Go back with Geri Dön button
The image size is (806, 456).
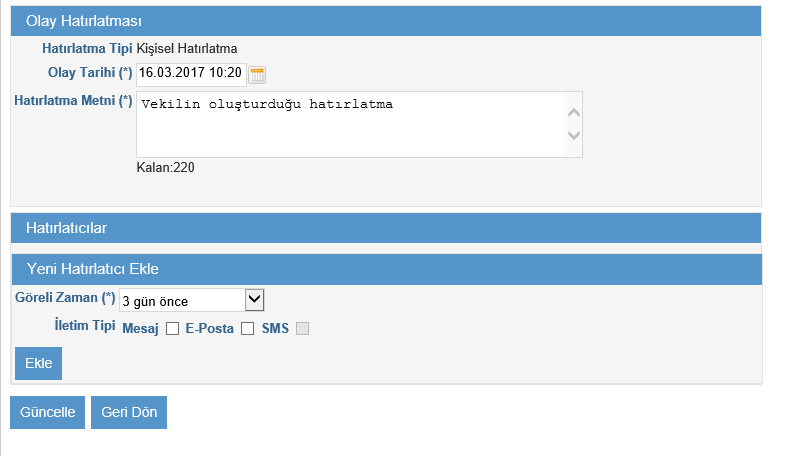pyautogui.click(x=129, y=412)
